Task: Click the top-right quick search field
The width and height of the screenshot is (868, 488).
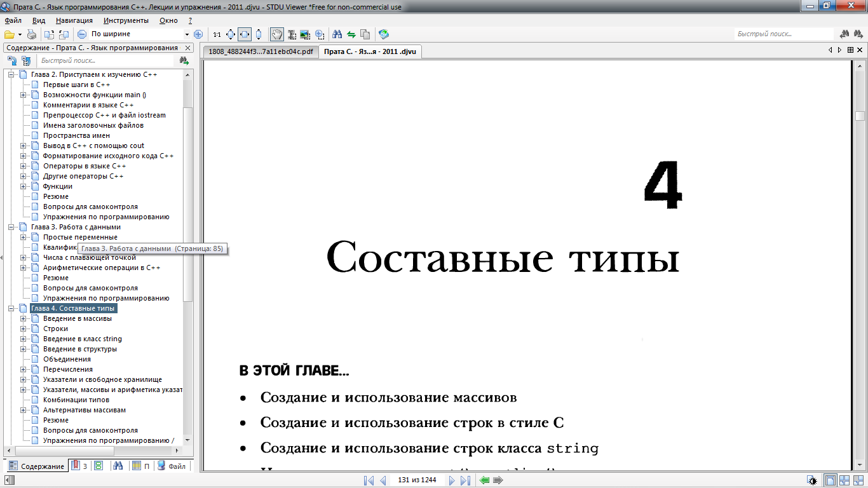Action: tap(783, 34)
